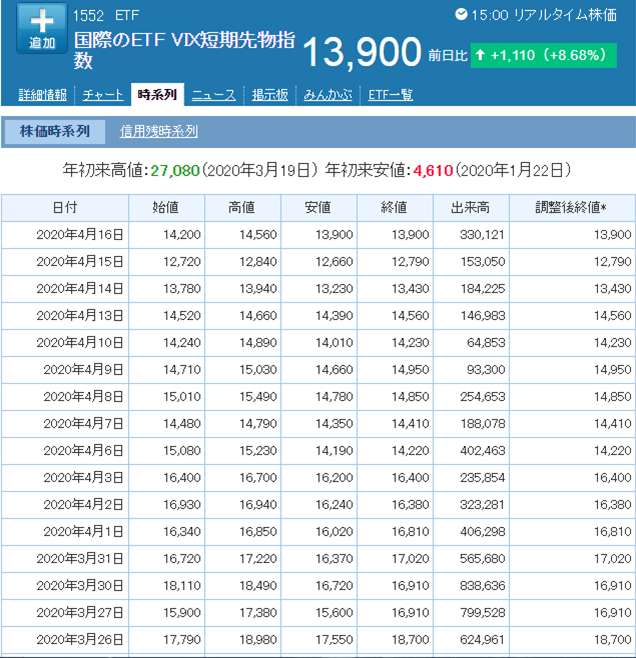The height and width of the screenshot is (658, 636).
Task: Click the year low value 4,610
Action: click(433, 171)
